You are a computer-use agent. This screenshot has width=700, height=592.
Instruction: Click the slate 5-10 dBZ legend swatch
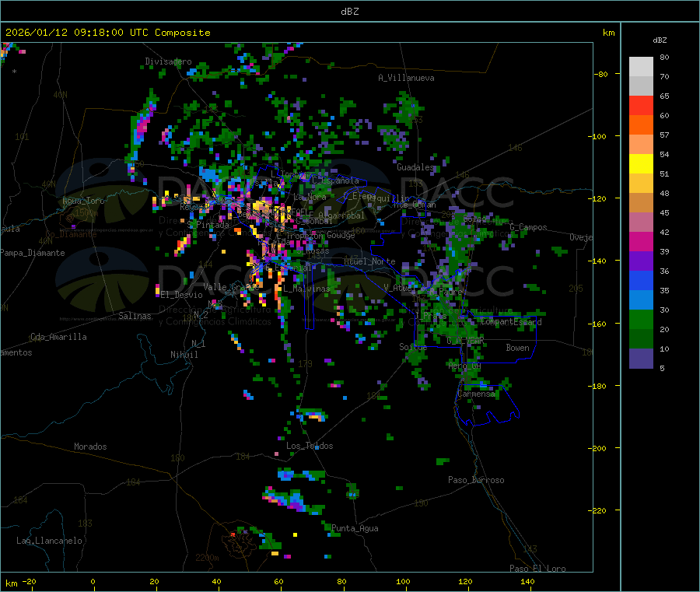641,359
